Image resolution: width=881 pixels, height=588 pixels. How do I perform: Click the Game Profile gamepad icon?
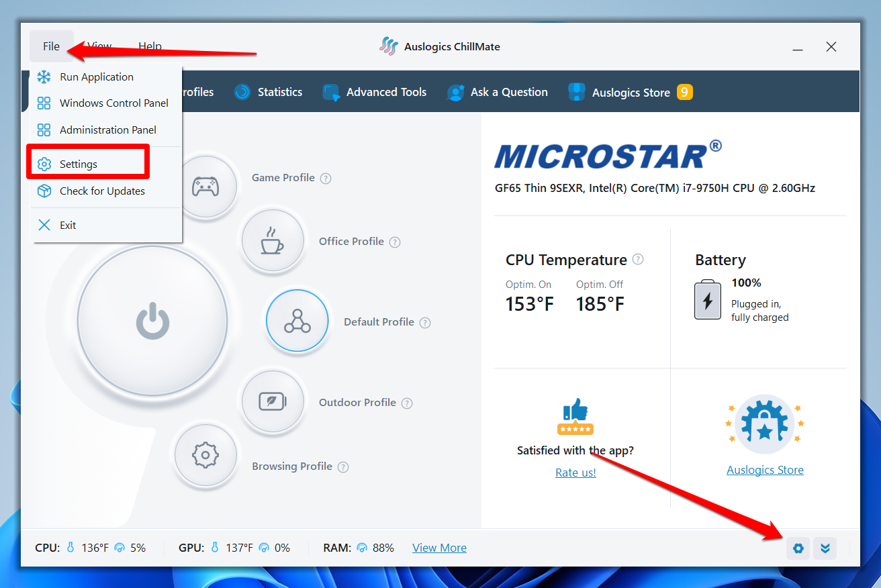tap(205, 187)
